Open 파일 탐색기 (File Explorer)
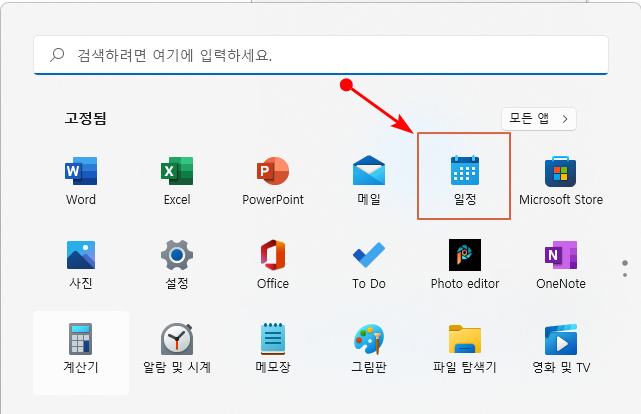Viewport: 641px width, 414px height. 465,349
